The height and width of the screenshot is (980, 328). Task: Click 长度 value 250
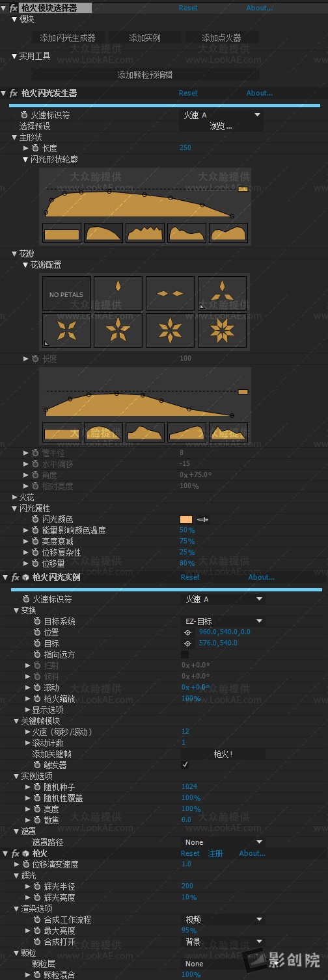click(185, 148)
